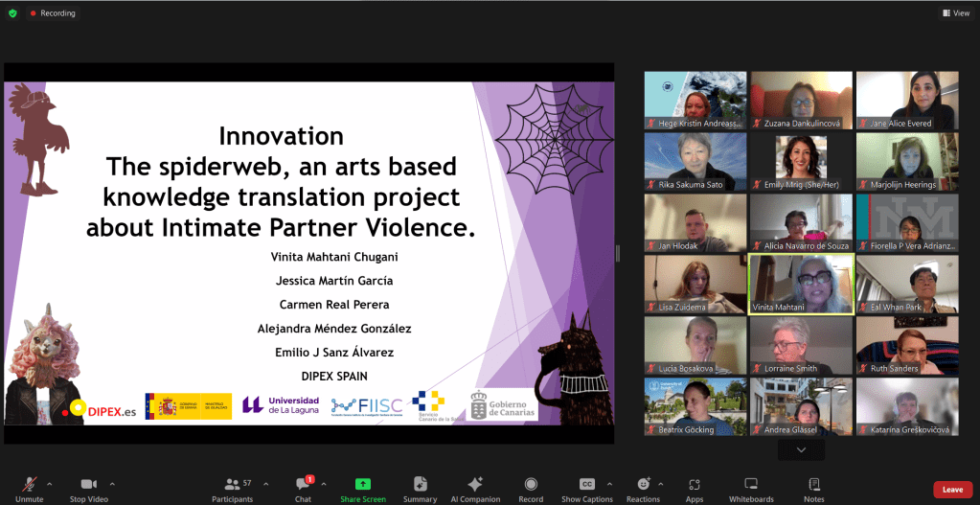Screen dimensions: 980x505
Task: Leave the meeting
Action: click(x=952, y=489)
